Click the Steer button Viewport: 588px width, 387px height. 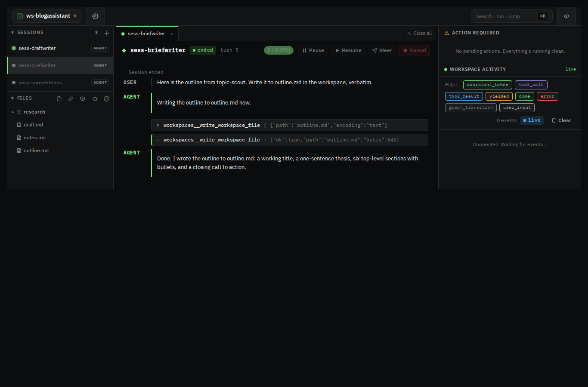(382, 50)
